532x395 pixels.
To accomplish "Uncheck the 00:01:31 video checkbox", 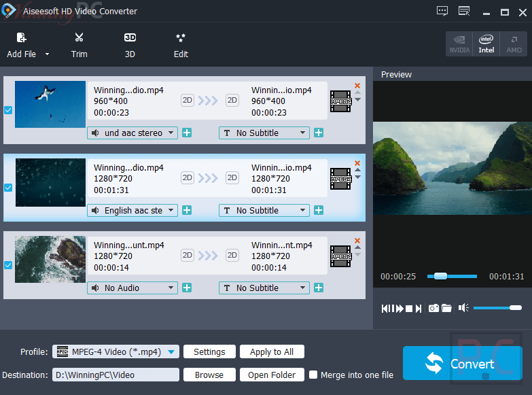I will pyautogui.click(x=8, y=188).
